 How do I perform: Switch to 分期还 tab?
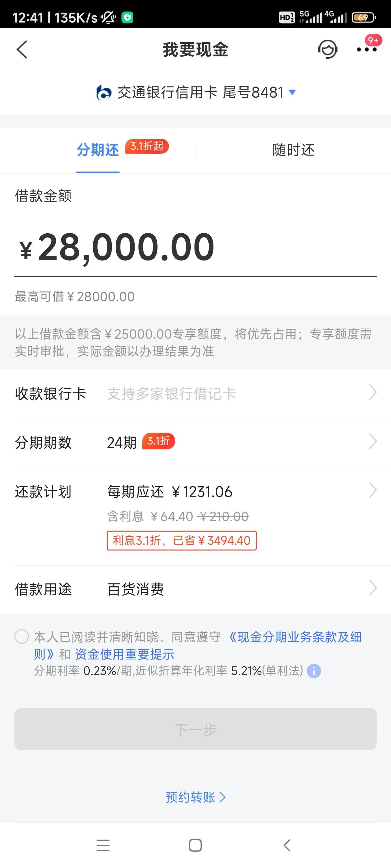pyautogui.click(x=98, y=150)
